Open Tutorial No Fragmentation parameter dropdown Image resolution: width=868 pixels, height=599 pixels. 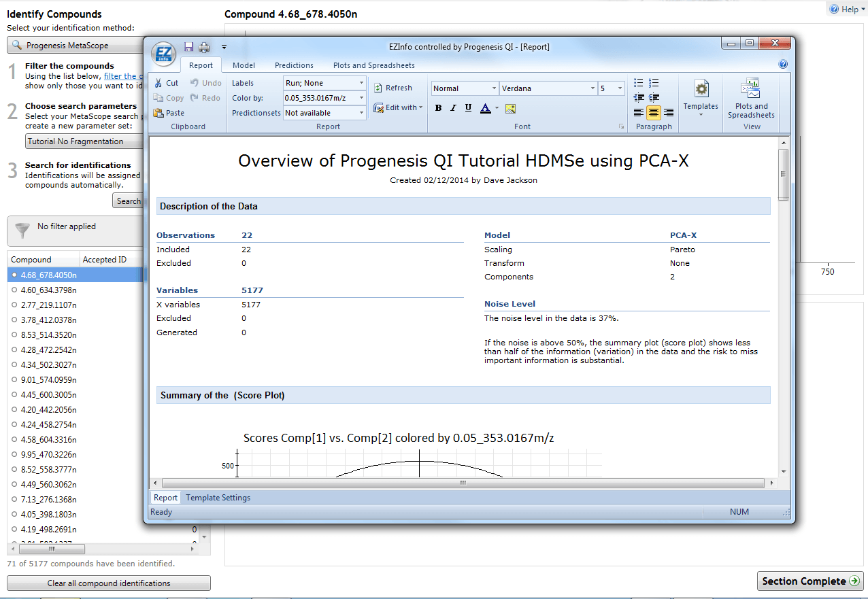pyautogui.click(x=84, y=141)
